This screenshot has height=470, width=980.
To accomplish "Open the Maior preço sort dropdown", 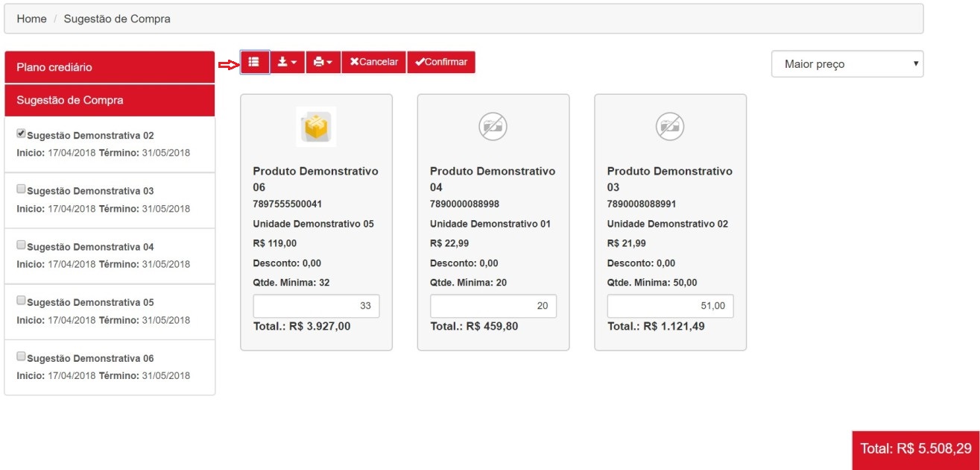I will pos(847,64).
